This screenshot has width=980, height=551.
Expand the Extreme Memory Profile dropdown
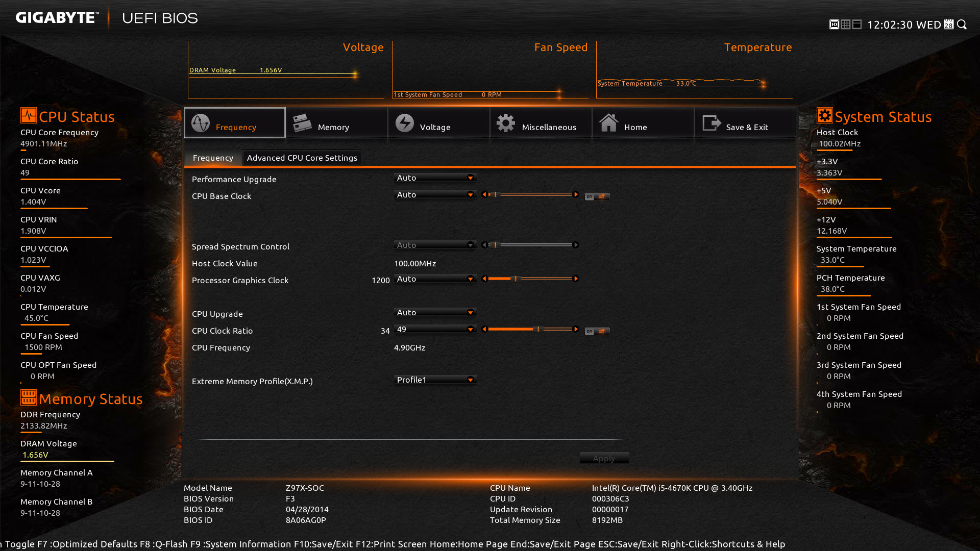435,380
